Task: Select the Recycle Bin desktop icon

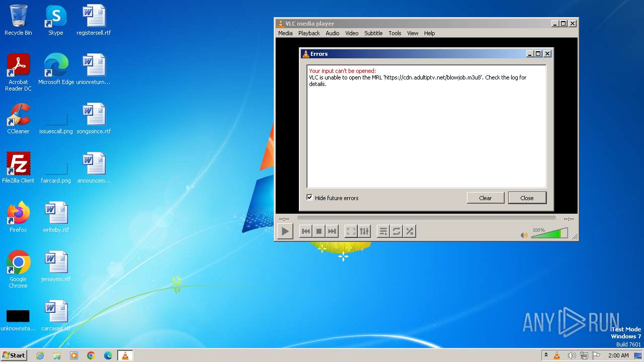Action: pyautogui.click(x=18, y=20)
